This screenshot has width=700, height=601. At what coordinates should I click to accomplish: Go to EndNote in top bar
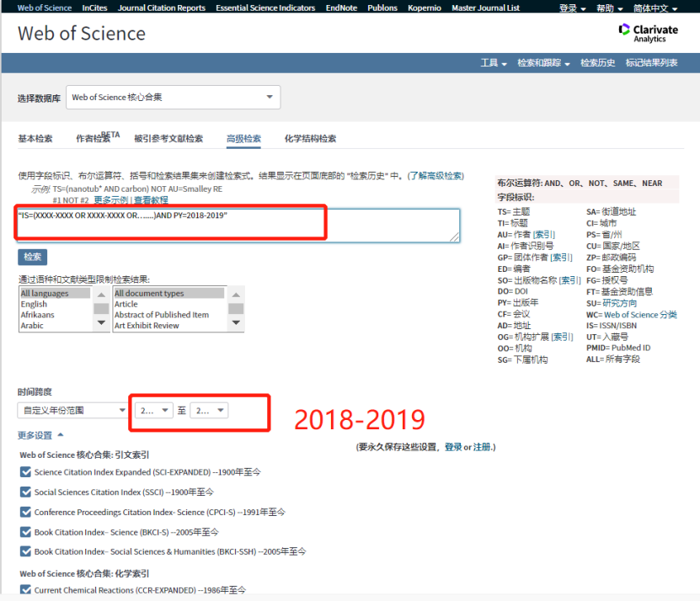pyautogui.click(x=341, y=8)
